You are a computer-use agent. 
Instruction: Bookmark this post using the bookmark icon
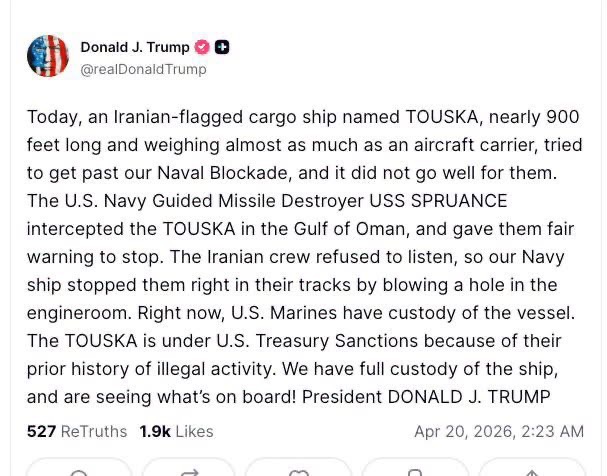tap(414, 472)
